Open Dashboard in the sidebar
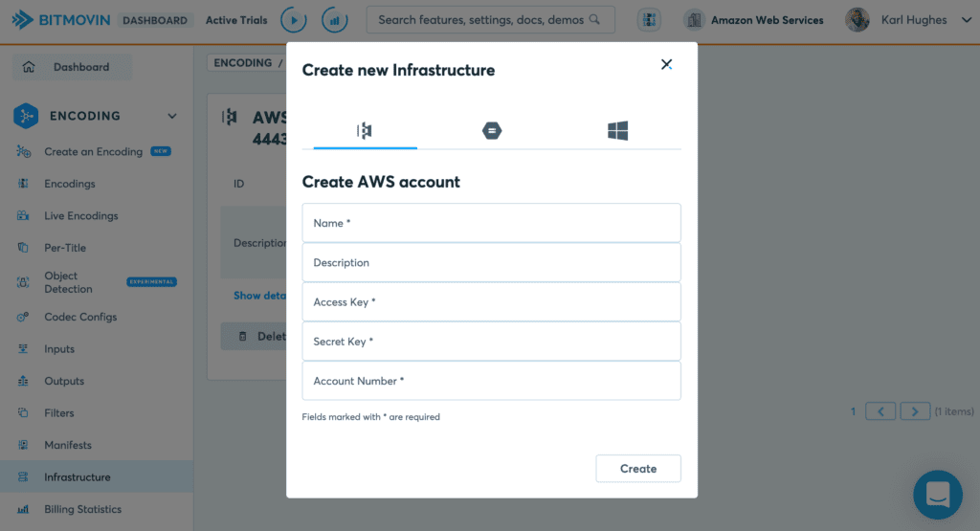The width and height of the screenshot is (980, 531). tap(72, 67)
